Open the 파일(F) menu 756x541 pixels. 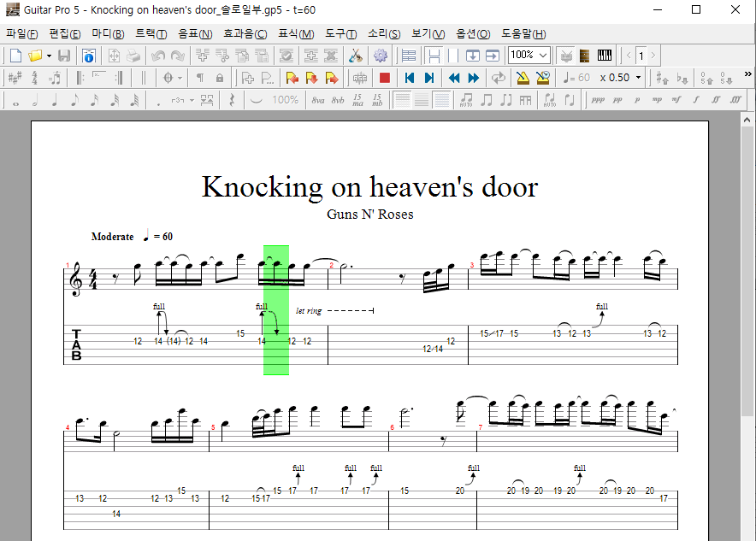21,33
